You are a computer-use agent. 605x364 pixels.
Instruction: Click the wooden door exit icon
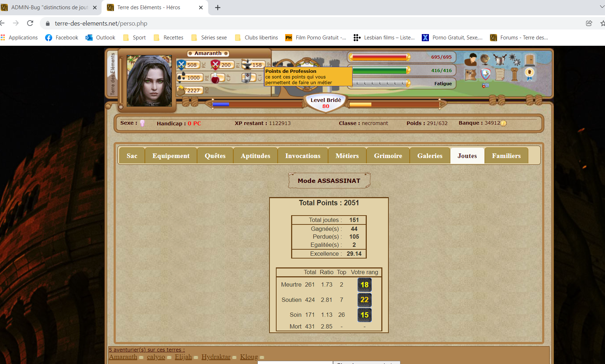tap(530, 59)
